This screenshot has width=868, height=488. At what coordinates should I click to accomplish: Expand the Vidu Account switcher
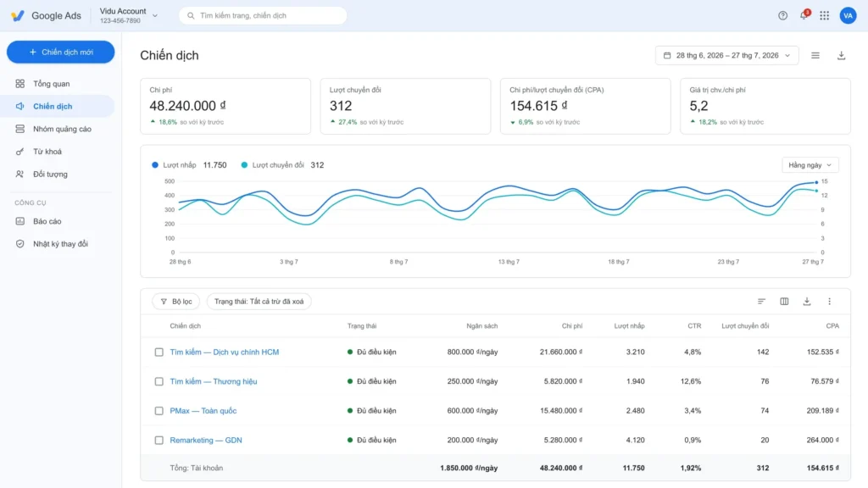pyautogui.click(x=129, y=15)
